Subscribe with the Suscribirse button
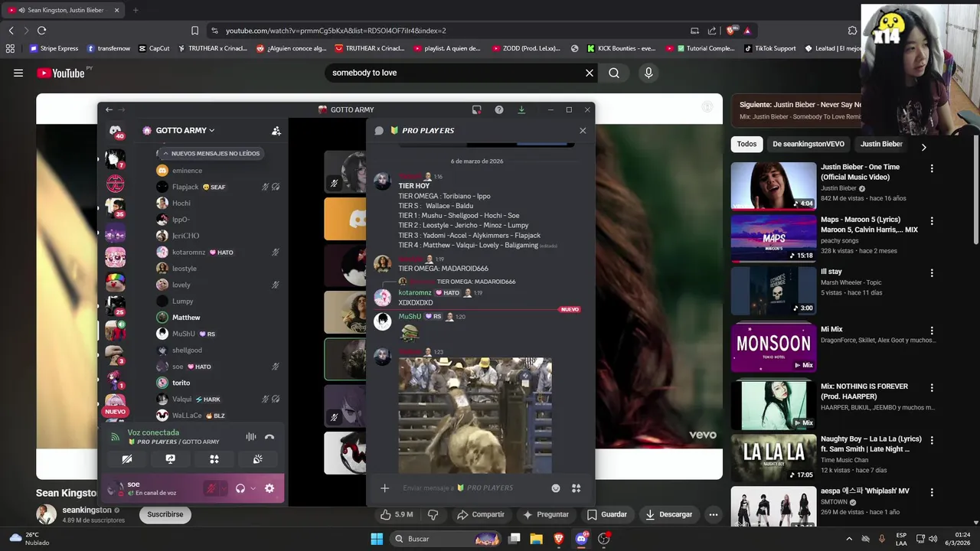Screen dimensions: 980x551 tap(165, 514)
